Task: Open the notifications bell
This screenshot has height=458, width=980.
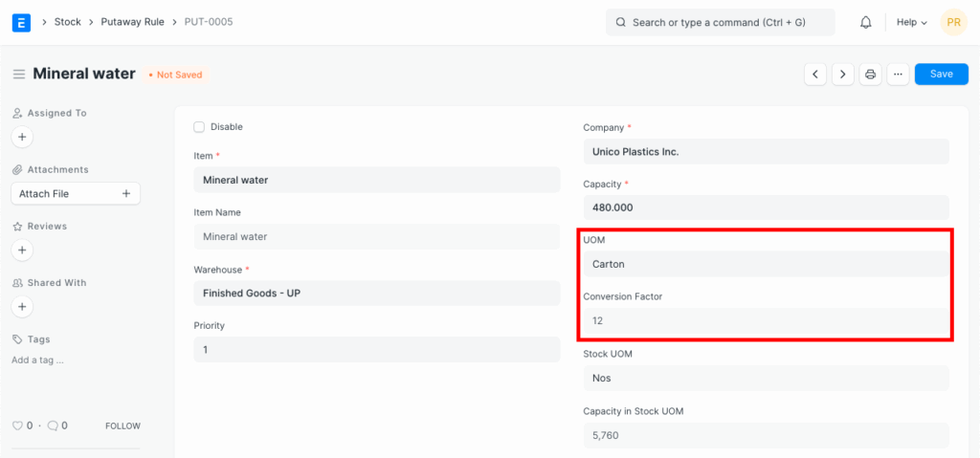Action: pyautogui.click(x=865, y=22)
